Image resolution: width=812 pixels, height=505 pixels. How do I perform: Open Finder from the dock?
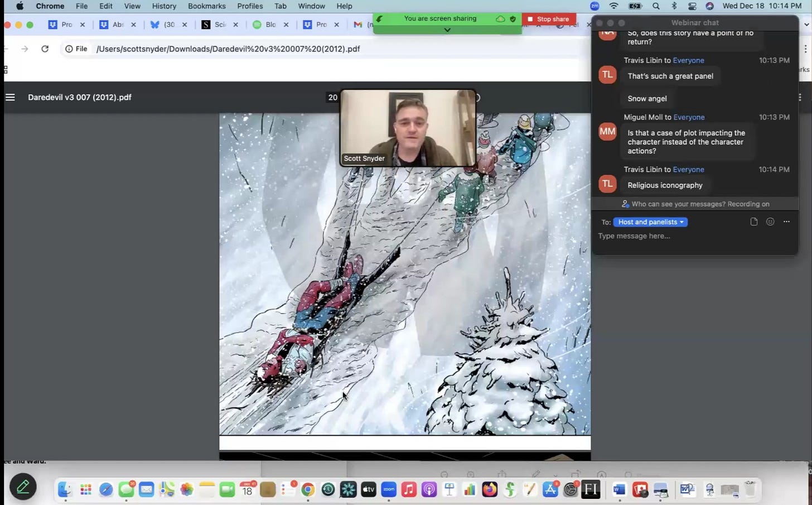pyautogui.click(x=65, y=489)
